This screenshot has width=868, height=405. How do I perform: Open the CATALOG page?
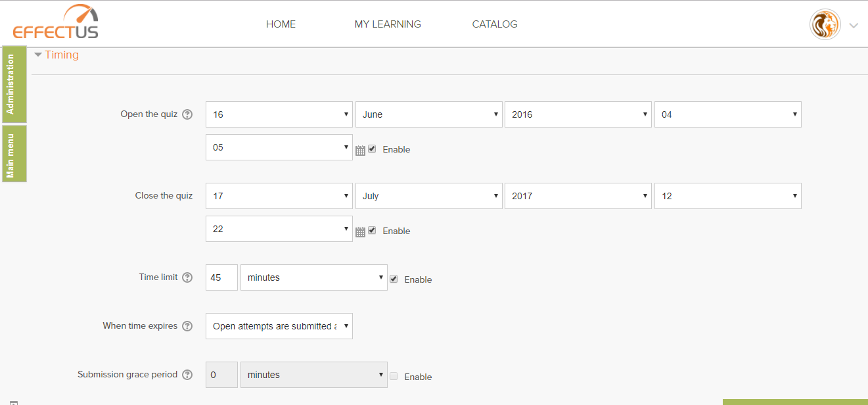[x=494, y=24]
